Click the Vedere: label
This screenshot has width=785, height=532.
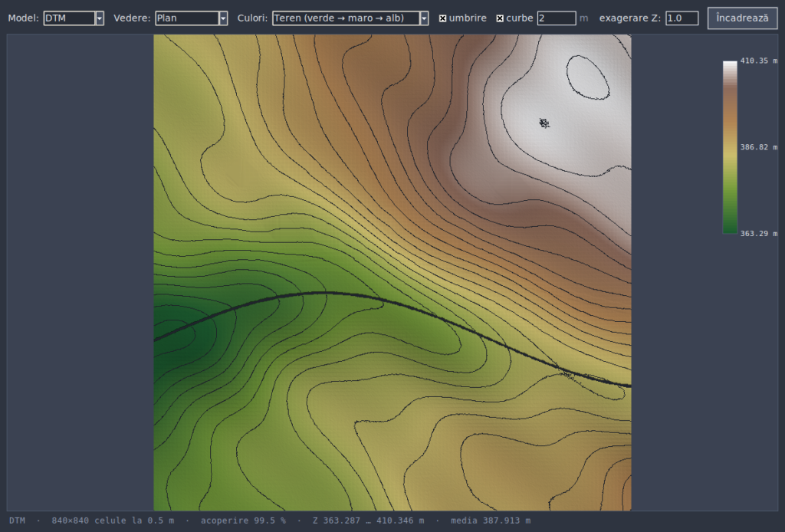click(132, 18)
